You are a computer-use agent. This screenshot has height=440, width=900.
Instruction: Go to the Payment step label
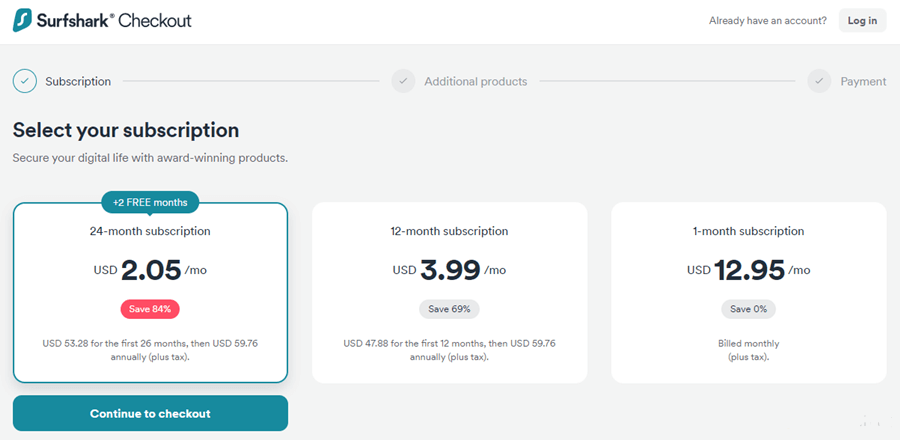coord(863,81)
